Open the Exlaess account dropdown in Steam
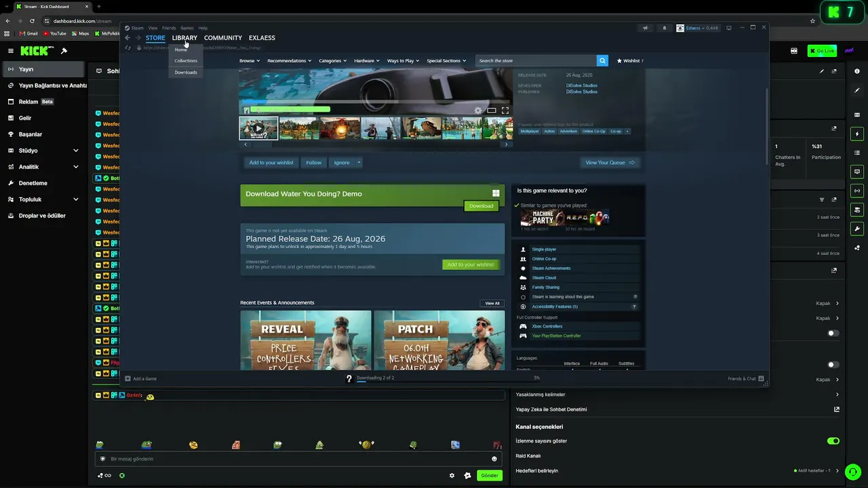Screen dimensions: 868x488 698,28
